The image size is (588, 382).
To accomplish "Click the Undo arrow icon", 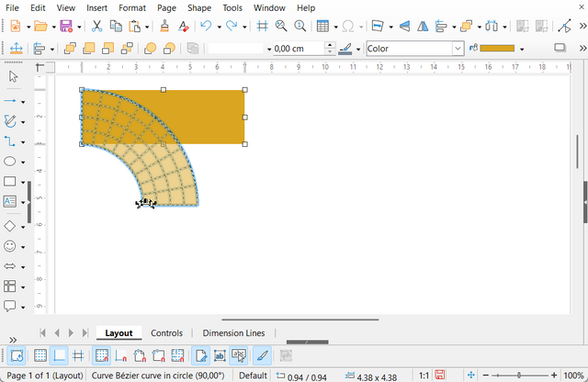I will (206, 27).
